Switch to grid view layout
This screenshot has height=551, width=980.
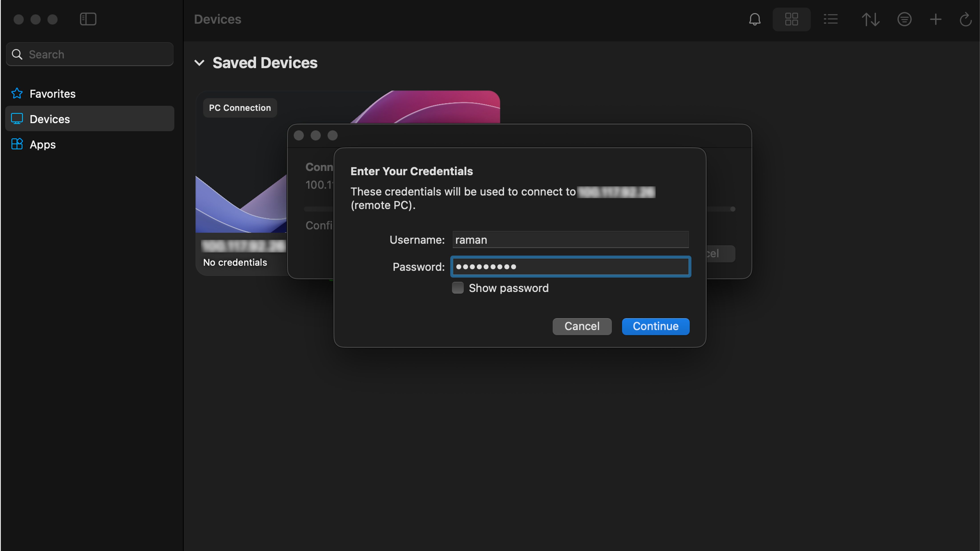pyautogui.click(x=791, y=19)
